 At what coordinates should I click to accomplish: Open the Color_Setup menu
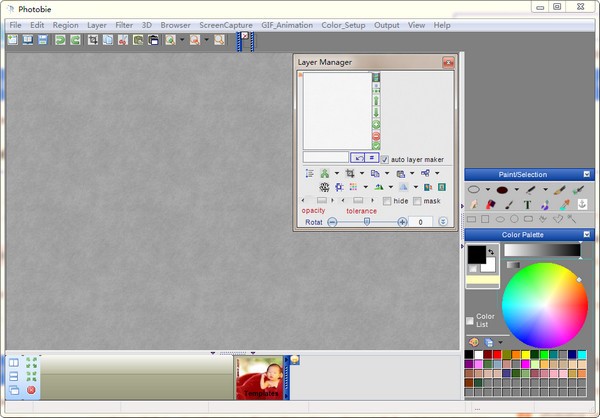343,25
